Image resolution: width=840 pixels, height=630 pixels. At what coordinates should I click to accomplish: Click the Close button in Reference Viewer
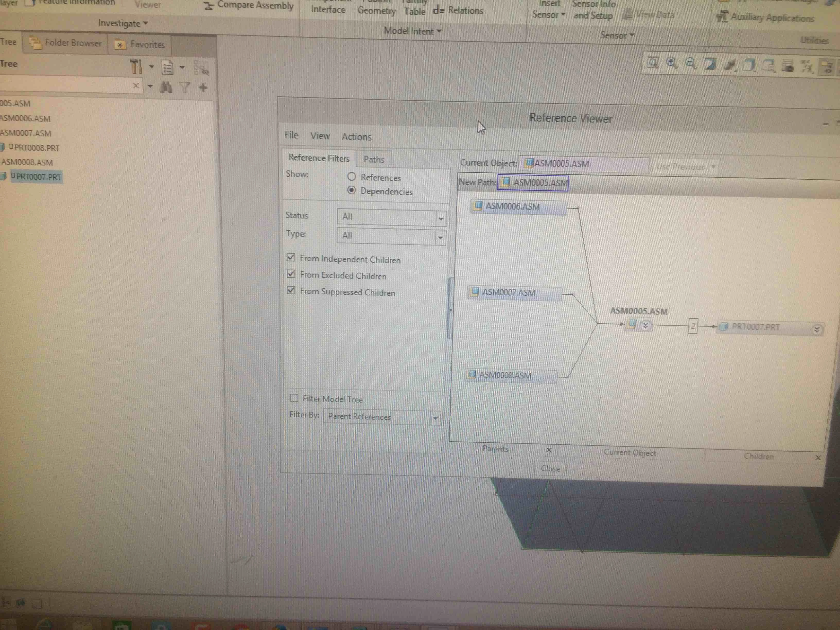click(550, 469)
